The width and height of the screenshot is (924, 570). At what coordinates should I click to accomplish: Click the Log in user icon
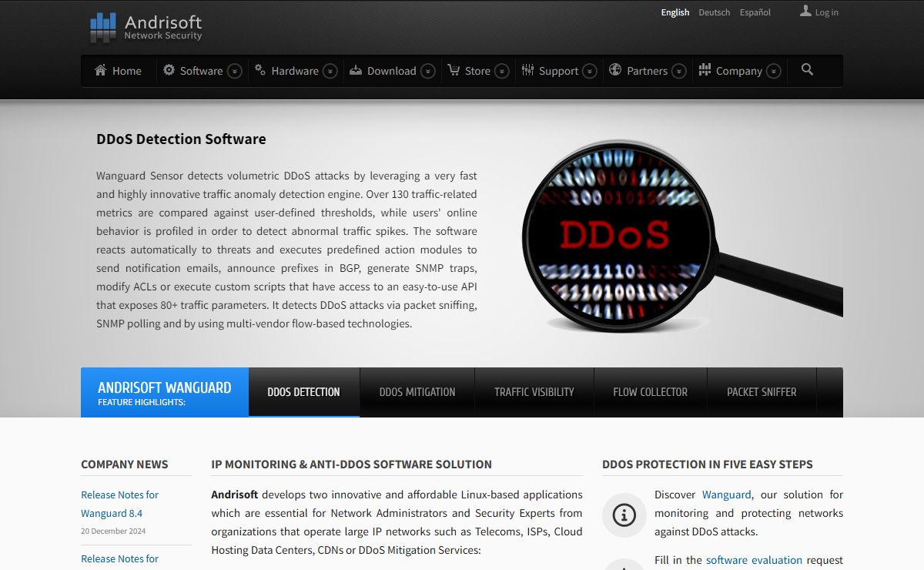[x=805, y=11]
